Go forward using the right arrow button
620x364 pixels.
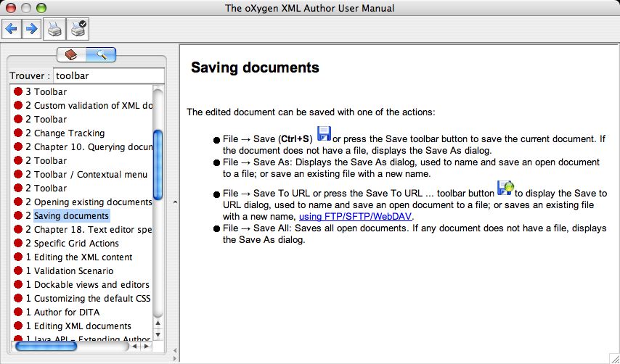tap(31, 29)
